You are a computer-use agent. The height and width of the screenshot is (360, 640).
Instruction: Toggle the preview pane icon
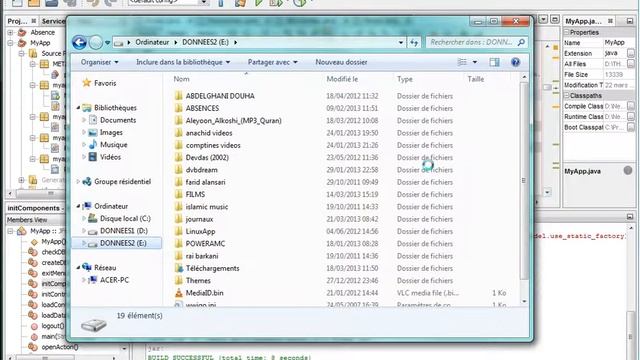[494, 62]
